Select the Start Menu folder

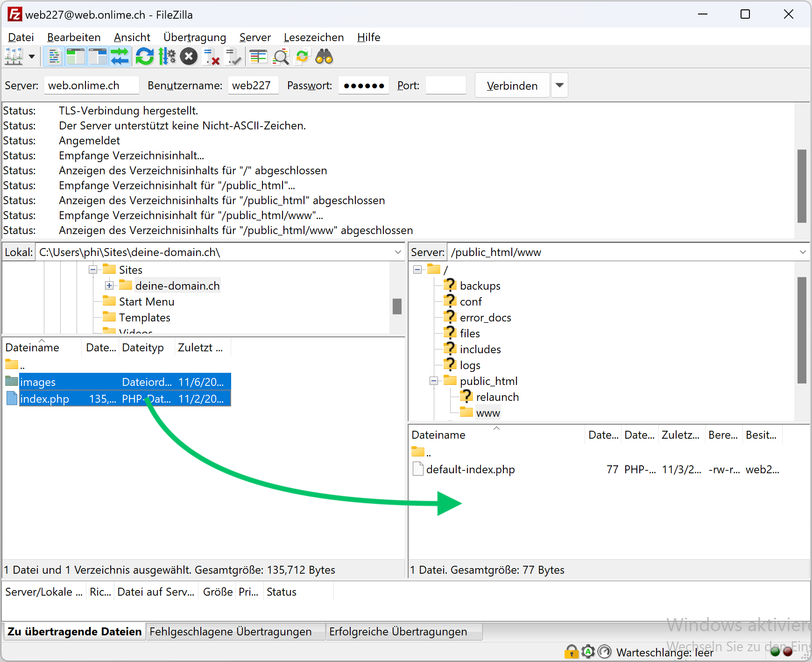[147, 302]
